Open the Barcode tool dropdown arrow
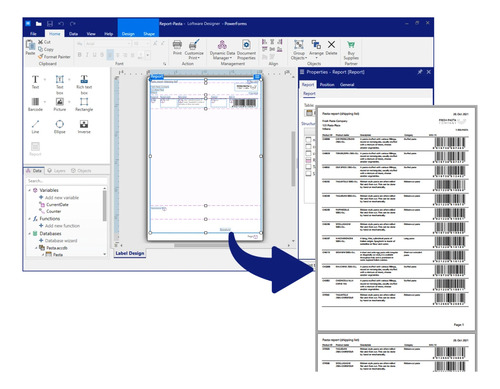 [45, 102]
